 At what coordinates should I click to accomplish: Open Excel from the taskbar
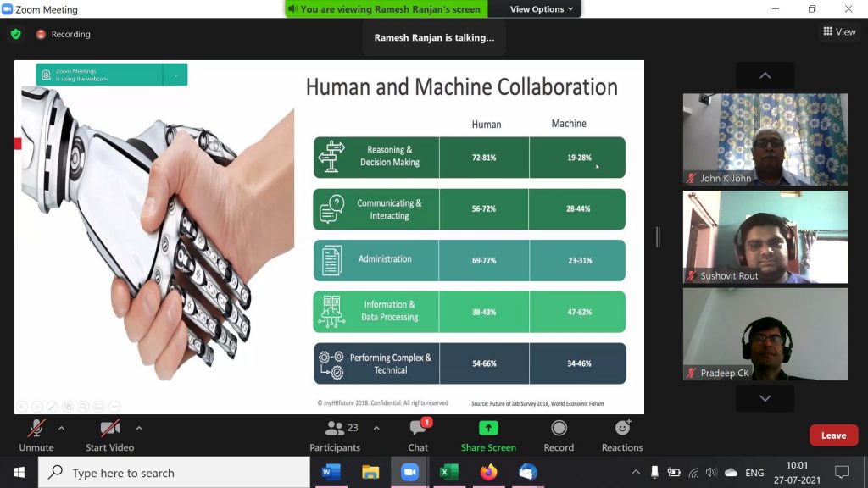point(449,472)
